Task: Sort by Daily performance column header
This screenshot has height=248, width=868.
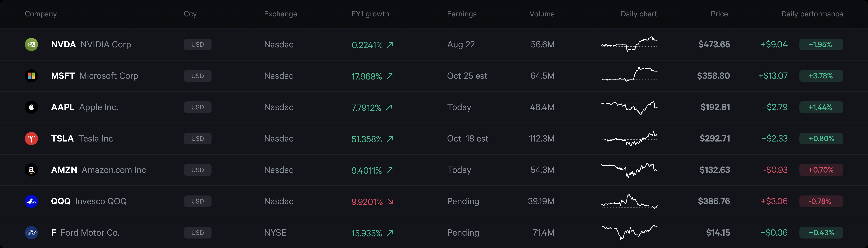Action: point(812,14)
